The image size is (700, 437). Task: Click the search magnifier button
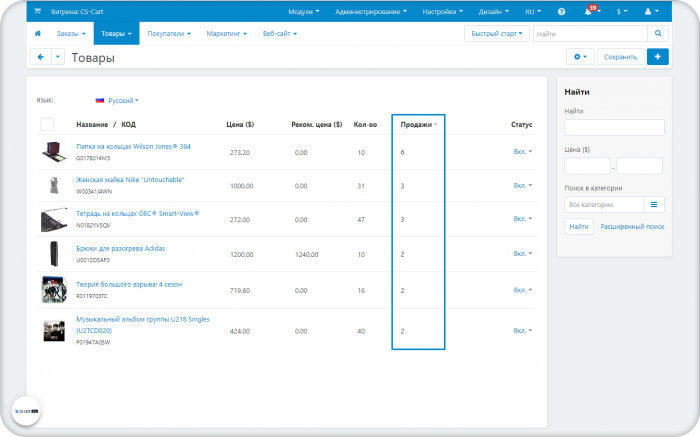(x=658, y=33)
